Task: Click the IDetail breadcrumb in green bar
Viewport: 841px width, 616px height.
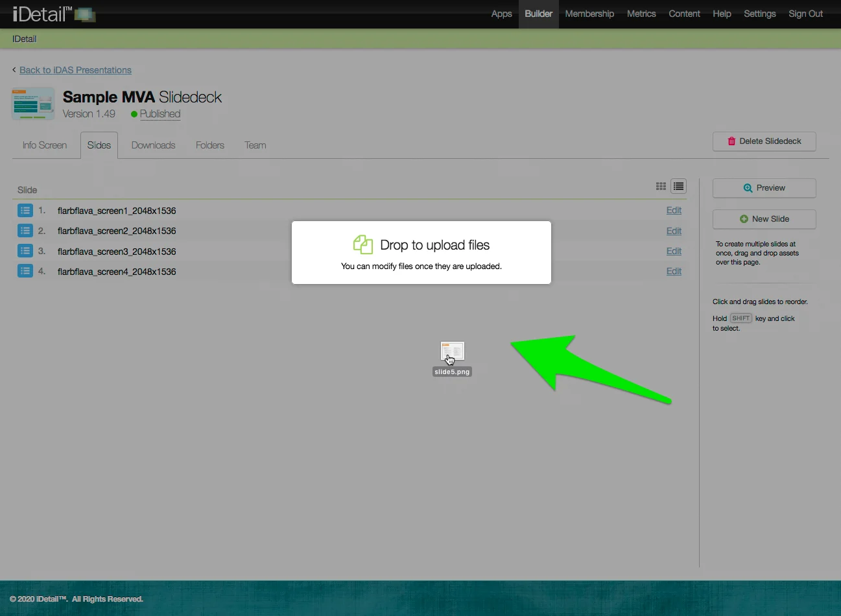Action: click(x=25, y=39)
